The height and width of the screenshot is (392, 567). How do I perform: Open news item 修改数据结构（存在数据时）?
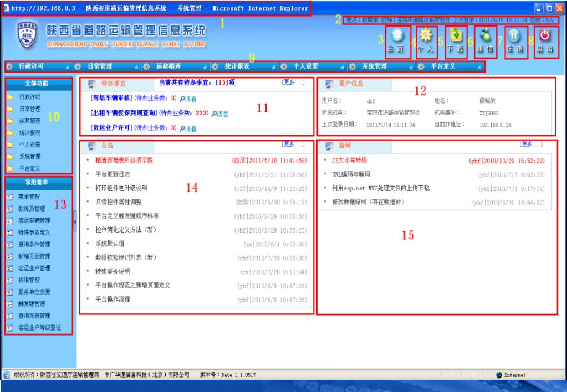pos(368,202)
